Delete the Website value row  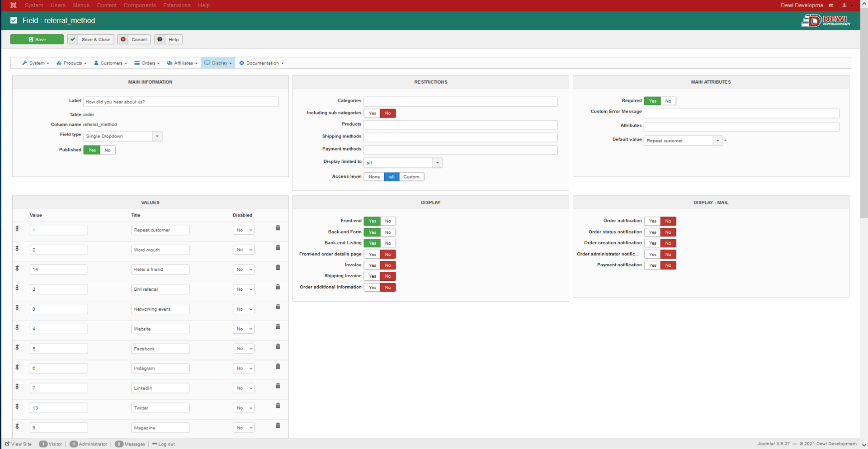(278, 327)
